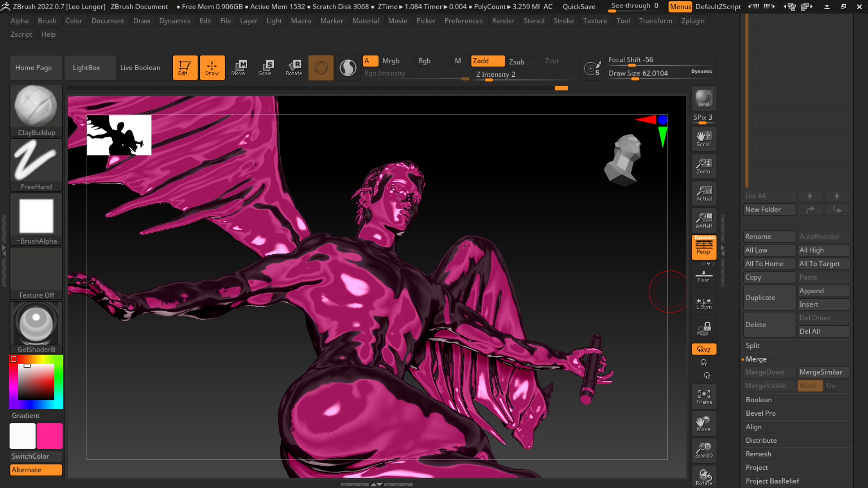Open the Zplugin menu
Viewport: 868px width, 488px height.
pyautogui.click(x=693, y=21)
